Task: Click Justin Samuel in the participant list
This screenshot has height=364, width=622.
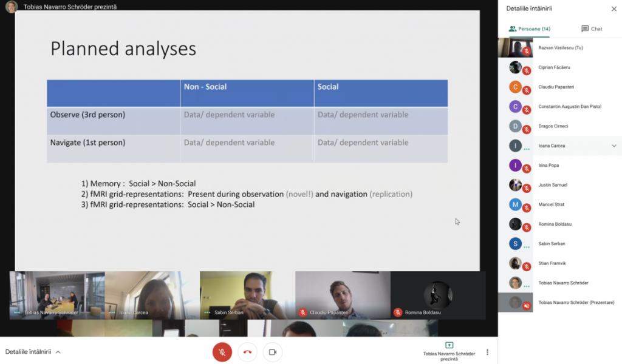Action: (552, 185)
